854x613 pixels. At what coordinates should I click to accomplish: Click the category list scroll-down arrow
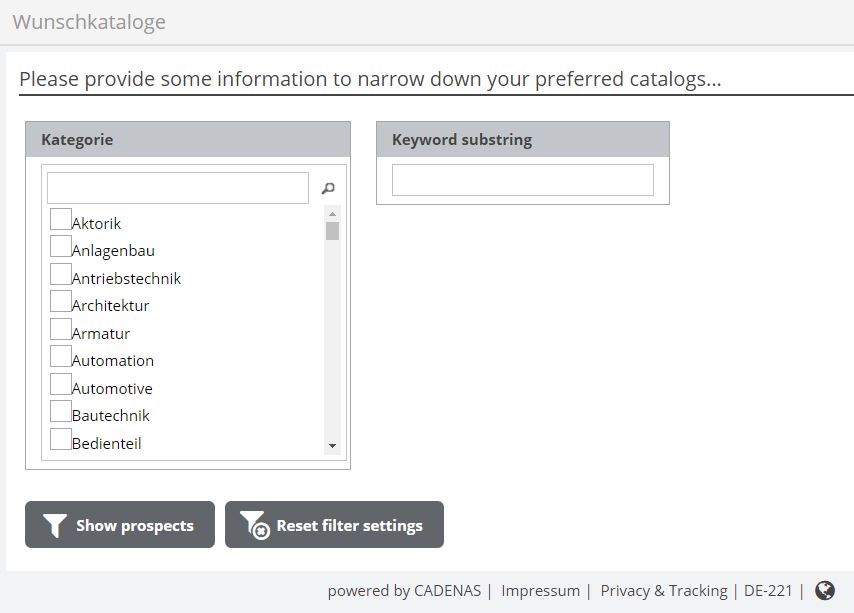point(333,446)
